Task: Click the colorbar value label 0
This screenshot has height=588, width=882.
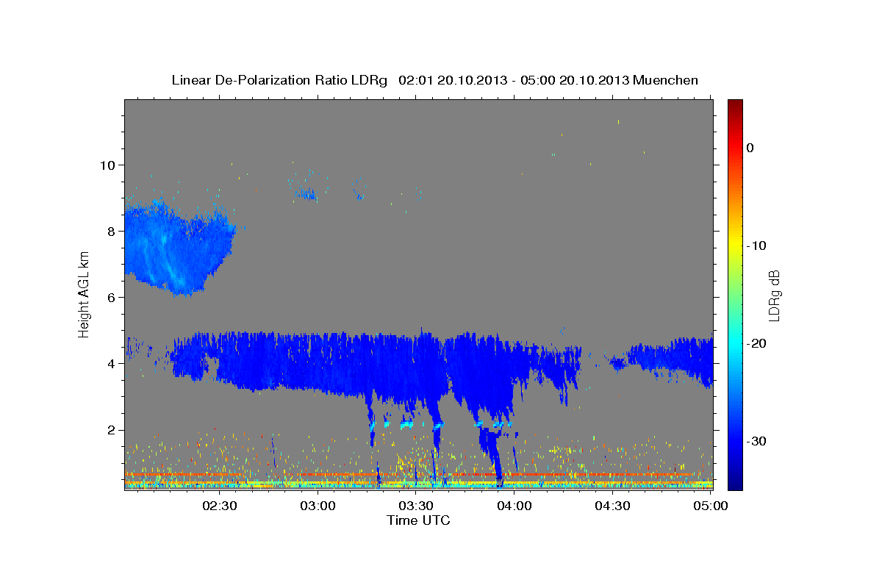Action: coord(750,148)
